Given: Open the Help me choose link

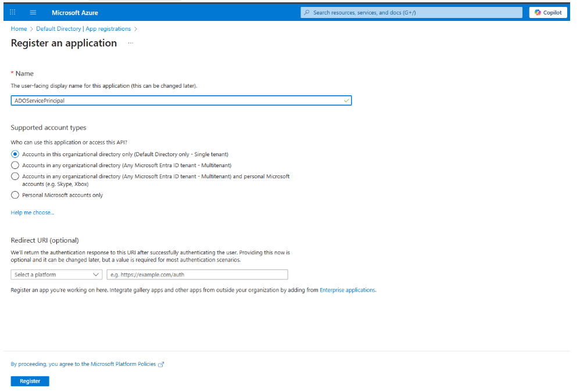Looking at the screenshot, I should 32,213.
